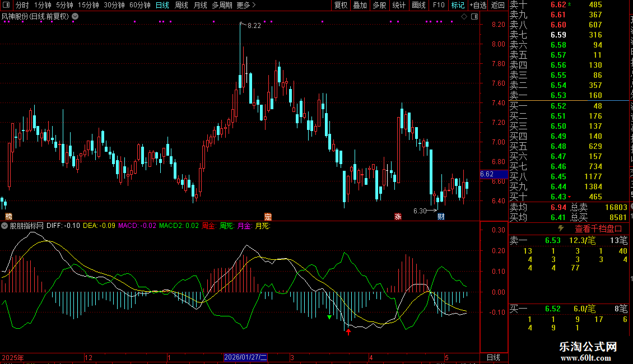Open the dropdown beside 风神股份 title
The image size is (633, 364).
(75, 17)
